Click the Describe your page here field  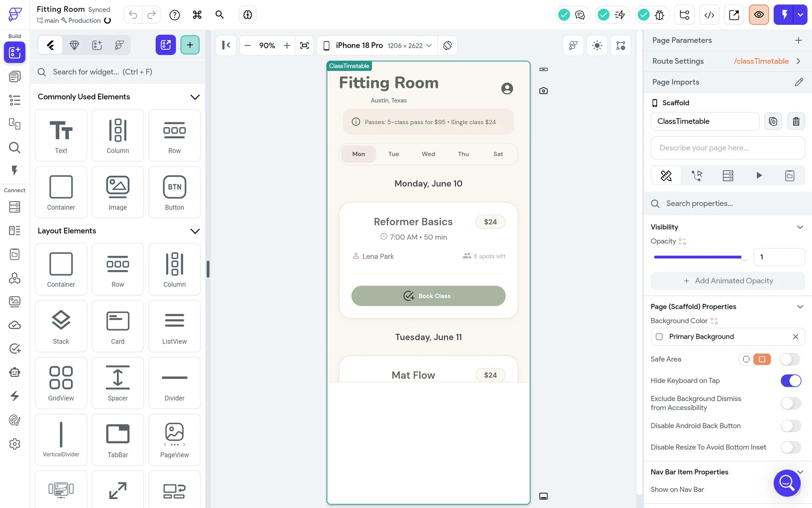(x=728, y=148)
